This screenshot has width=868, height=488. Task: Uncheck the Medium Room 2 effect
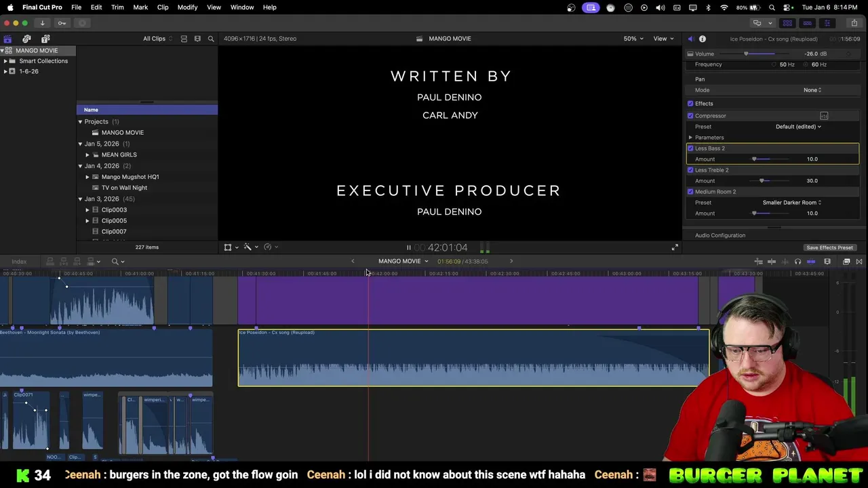(690, 192)
